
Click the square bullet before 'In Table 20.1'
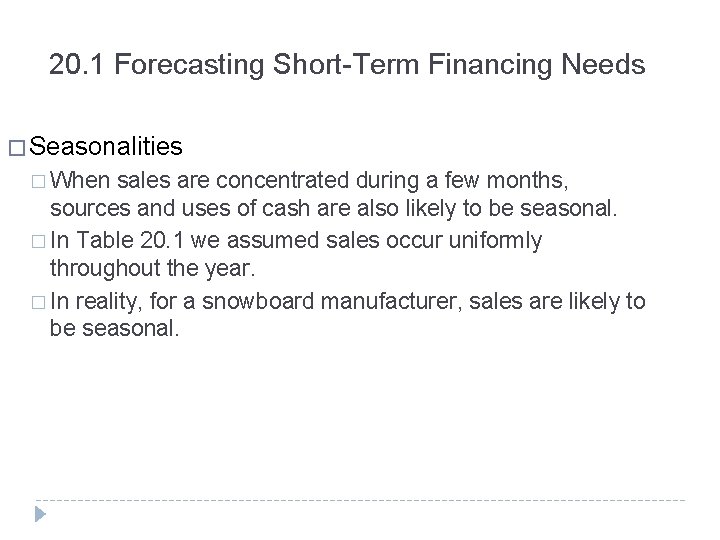click(38, 241)
